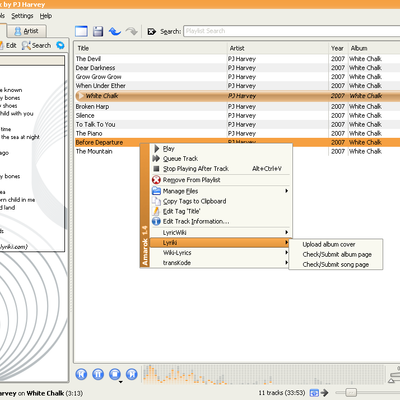Sort playlist by Album column header
This screenshot has width=400, height=400.
pos(374,48)
